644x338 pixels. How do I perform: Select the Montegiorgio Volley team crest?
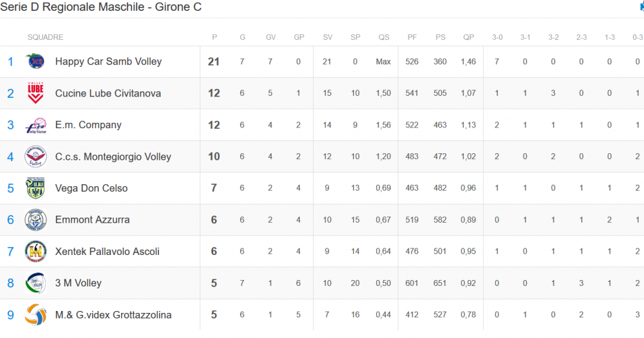(35, 156)
